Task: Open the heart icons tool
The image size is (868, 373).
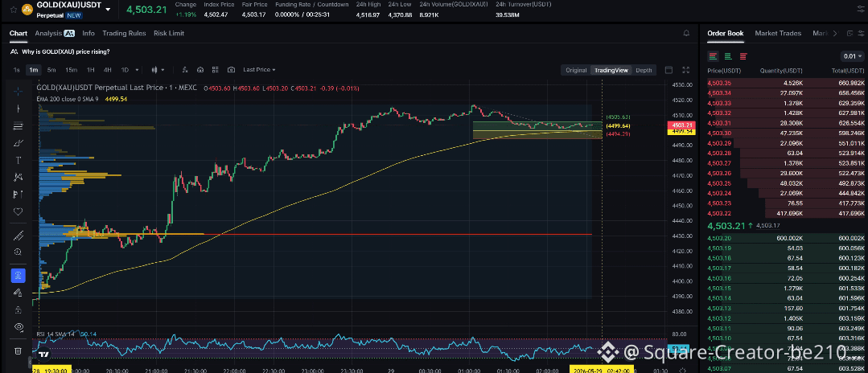Action: click(19, 211)
